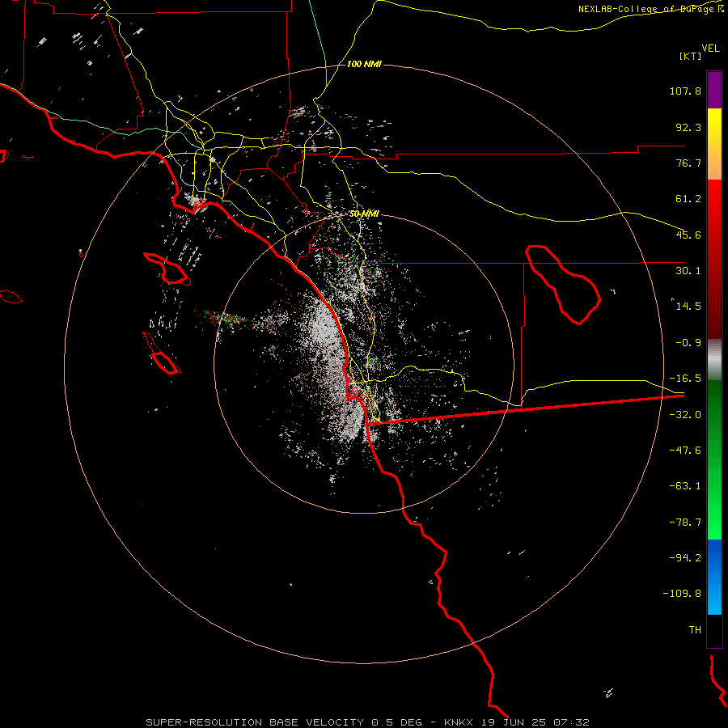Click the 19 JUN 25 07:32 timestamp

click(537, 722)
